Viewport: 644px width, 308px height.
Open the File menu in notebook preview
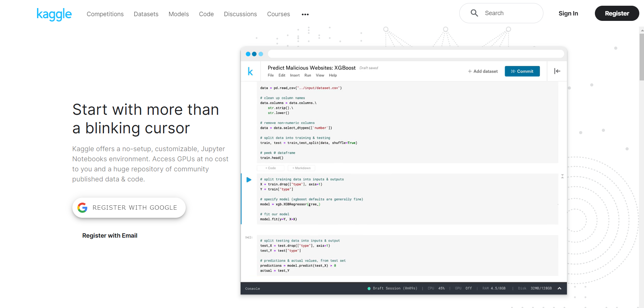tap(271, 75)
